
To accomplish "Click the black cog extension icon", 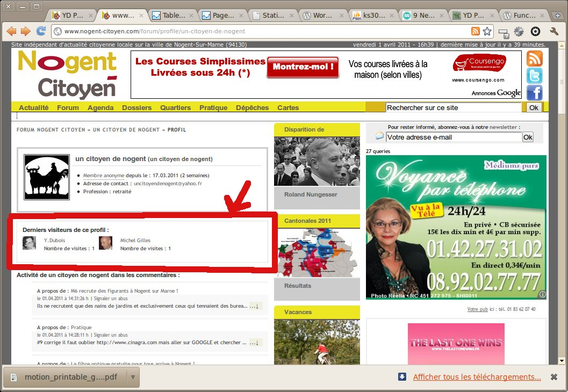I will click(535, 32).
